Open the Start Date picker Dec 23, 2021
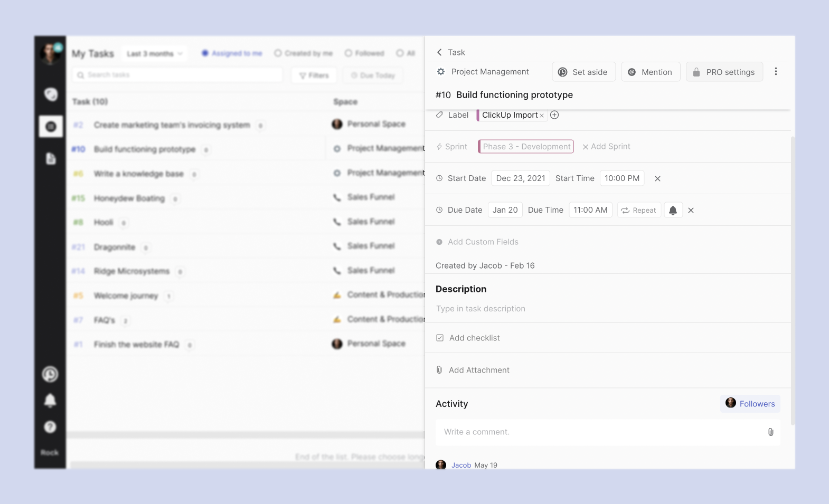 (x=520, y=178)
